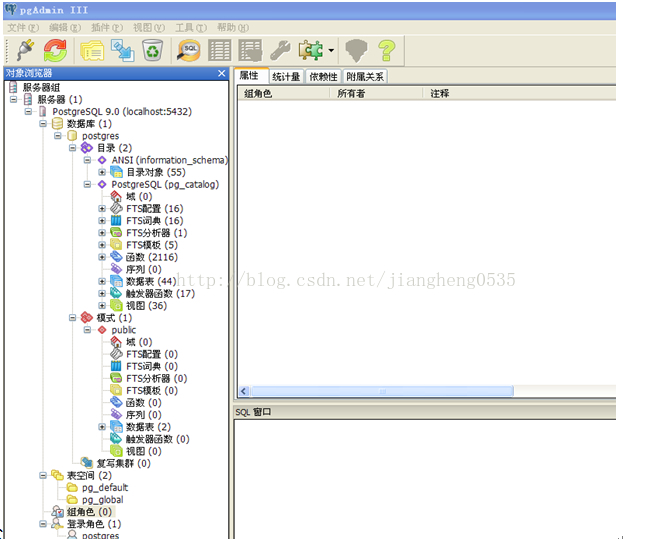Open the 帮助 menu
Viewport: 672px width, 539px height.
232,28
